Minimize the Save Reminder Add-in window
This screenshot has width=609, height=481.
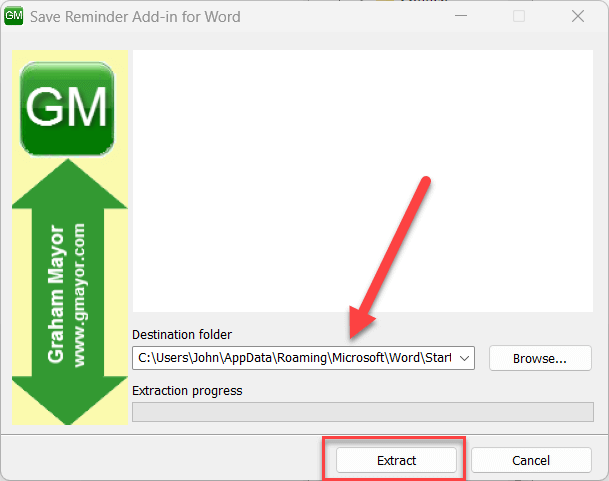(461, 16)
